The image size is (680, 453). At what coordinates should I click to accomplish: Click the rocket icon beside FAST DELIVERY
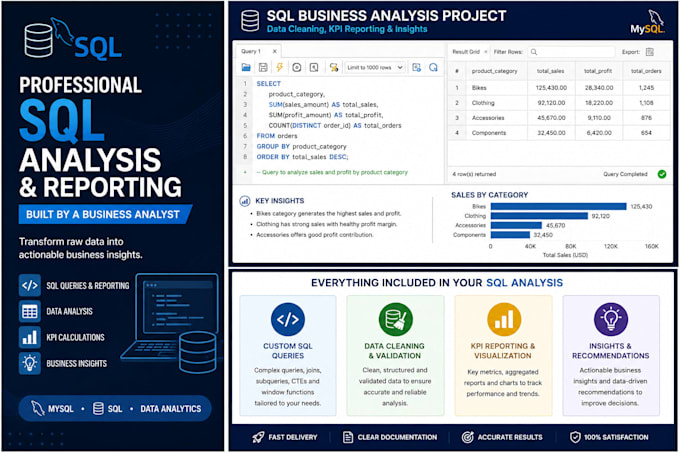tap(258, 437)
